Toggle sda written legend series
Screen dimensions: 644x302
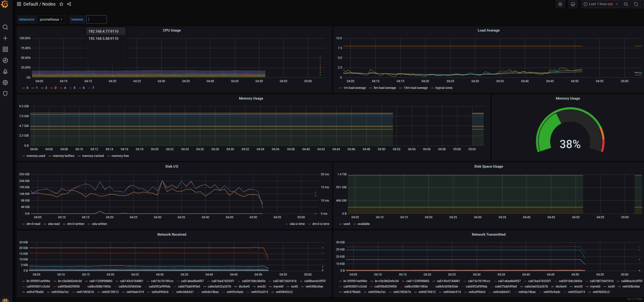(99, 224)
